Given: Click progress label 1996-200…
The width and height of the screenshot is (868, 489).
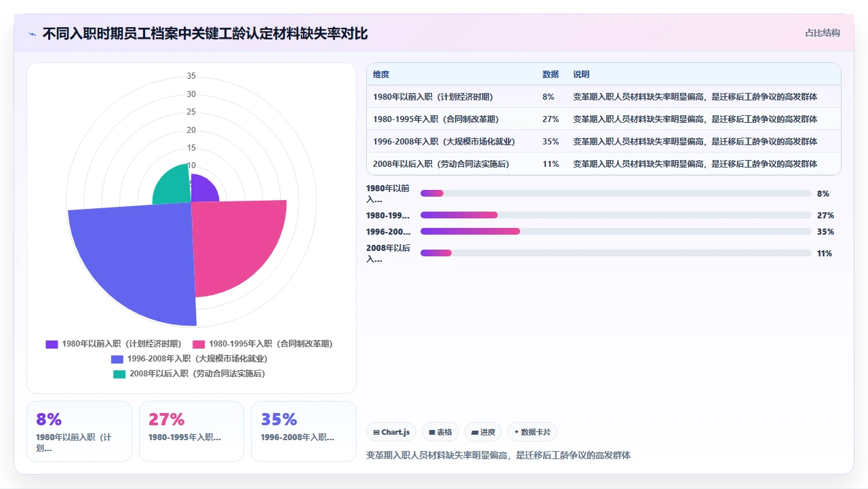Looking at the screenshot, I should point(388,231).
